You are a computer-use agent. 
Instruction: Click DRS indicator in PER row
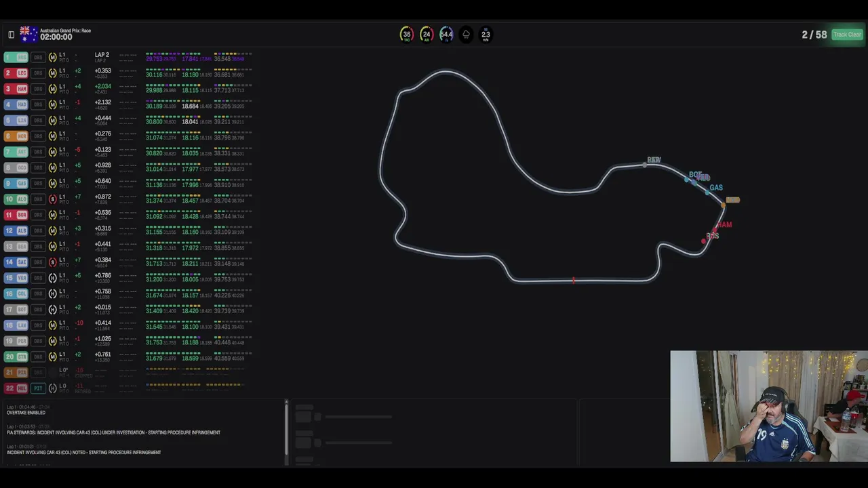38,341
